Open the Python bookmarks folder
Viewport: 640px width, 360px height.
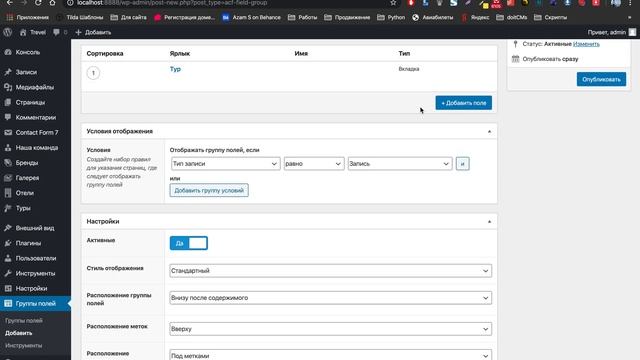pos(391,17)
